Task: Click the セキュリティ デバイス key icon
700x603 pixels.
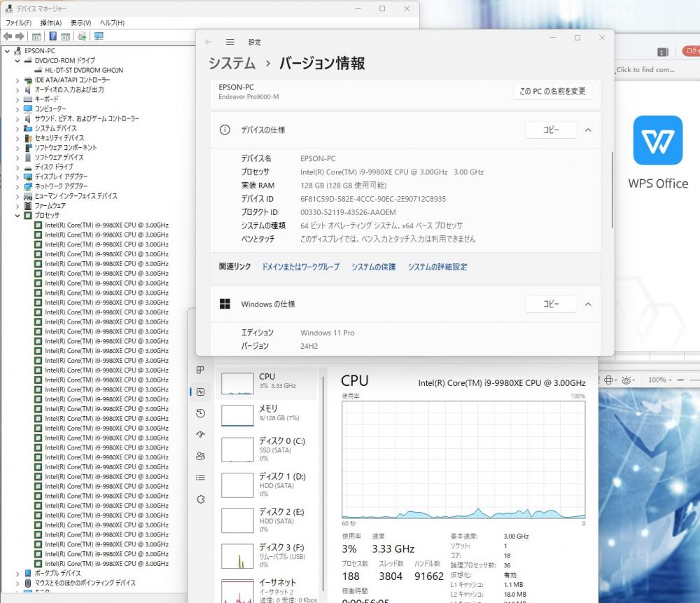Action: (x=28, y=138)
